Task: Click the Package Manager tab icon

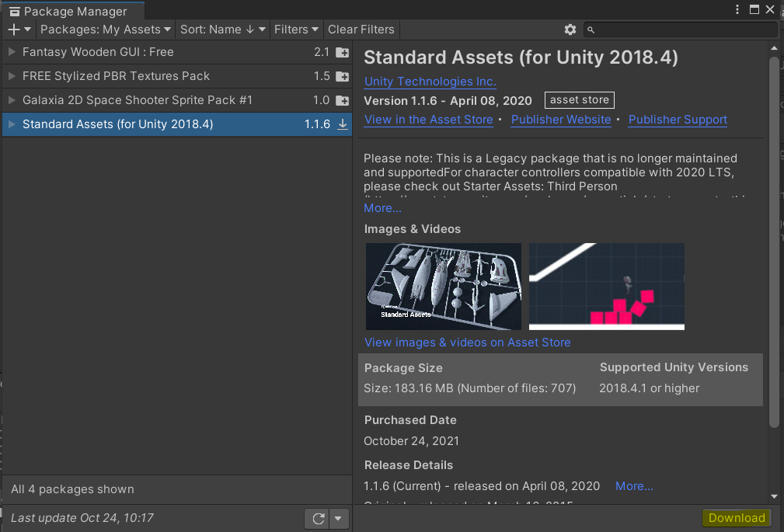Action: (x=15, y=12)
